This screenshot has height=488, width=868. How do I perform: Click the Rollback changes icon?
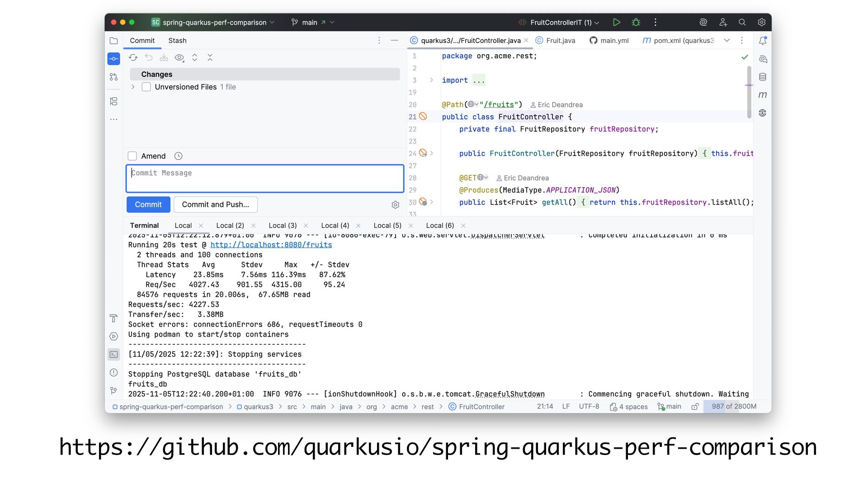point(149,57)
